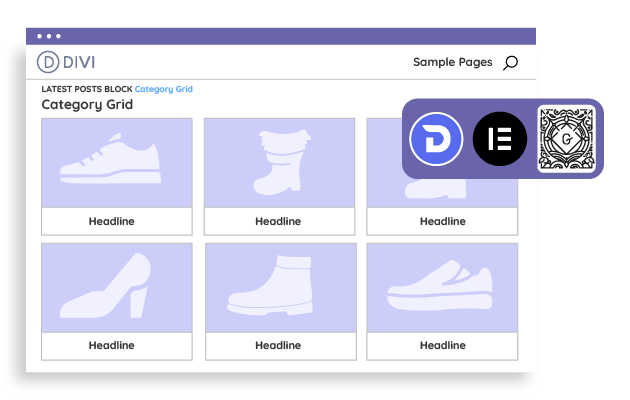Screen dimensions: 630x400
Task: Click the Latest Posts Block breadcrumb label
Action: [x=87, y=89]
